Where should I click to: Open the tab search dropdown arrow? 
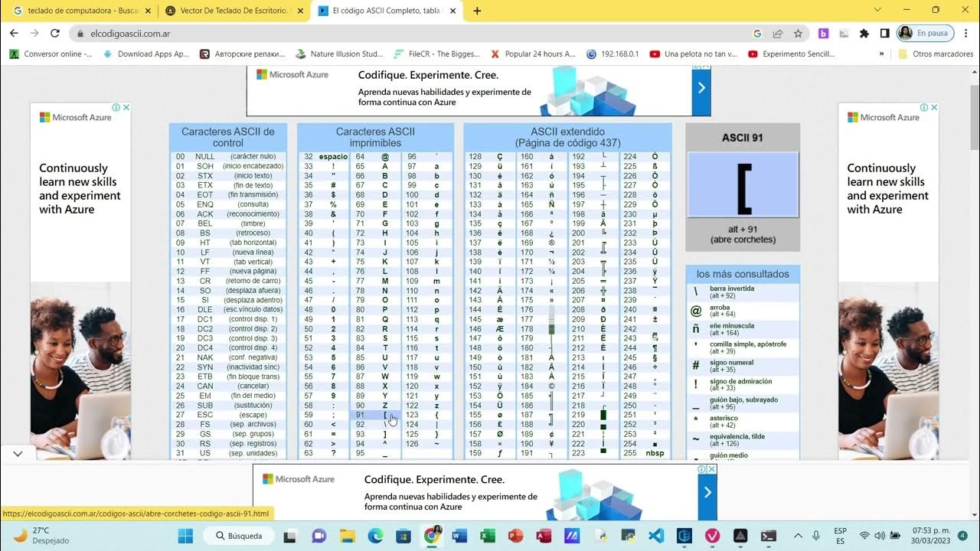click(x=878, y=10)
